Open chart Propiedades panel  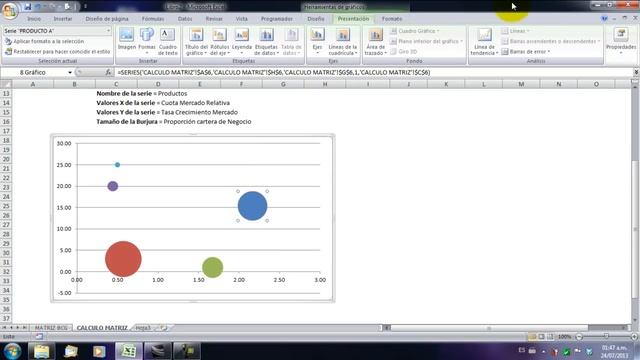(621, 41)
